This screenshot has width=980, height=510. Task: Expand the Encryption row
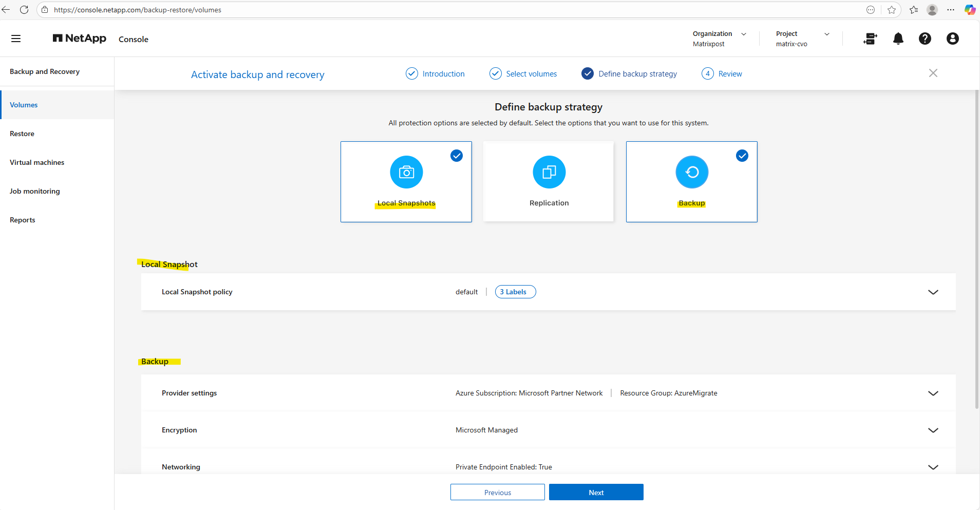point(933,430)
